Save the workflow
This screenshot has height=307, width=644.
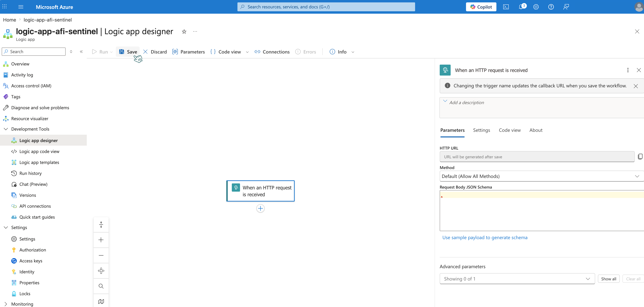[128, 52]
